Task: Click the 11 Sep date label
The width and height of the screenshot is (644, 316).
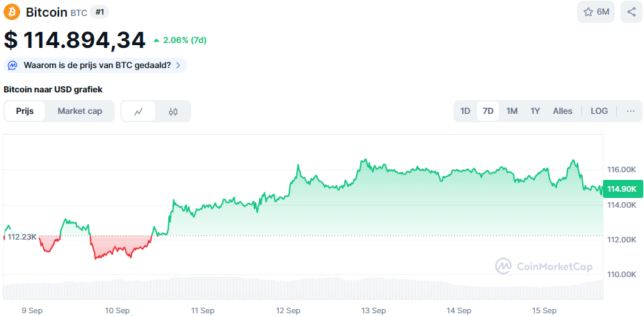Action: (x=203, y=310)
